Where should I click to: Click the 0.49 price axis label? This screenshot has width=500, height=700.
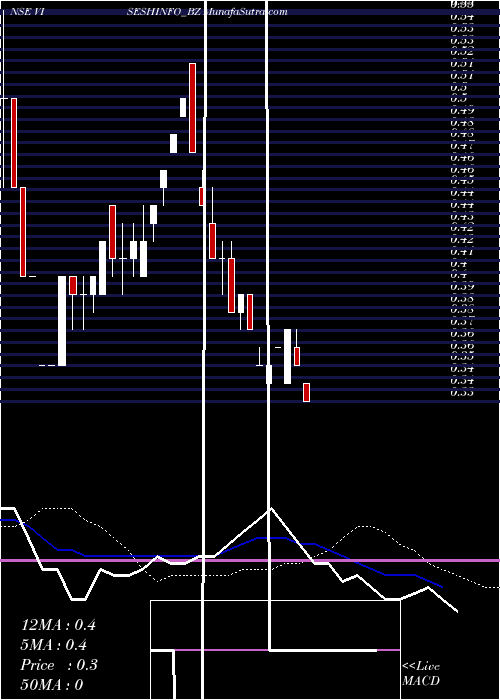[x=462, y=110]
